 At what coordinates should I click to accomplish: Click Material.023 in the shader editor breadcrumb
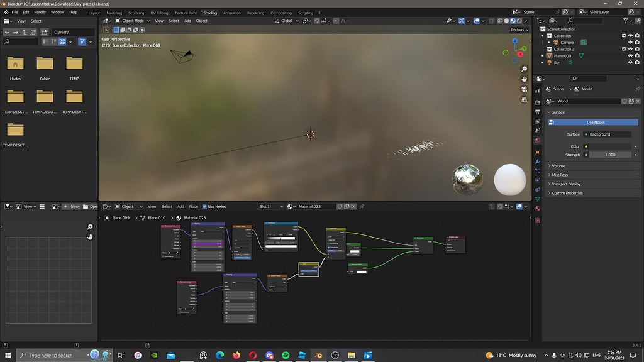click(194, 218)
